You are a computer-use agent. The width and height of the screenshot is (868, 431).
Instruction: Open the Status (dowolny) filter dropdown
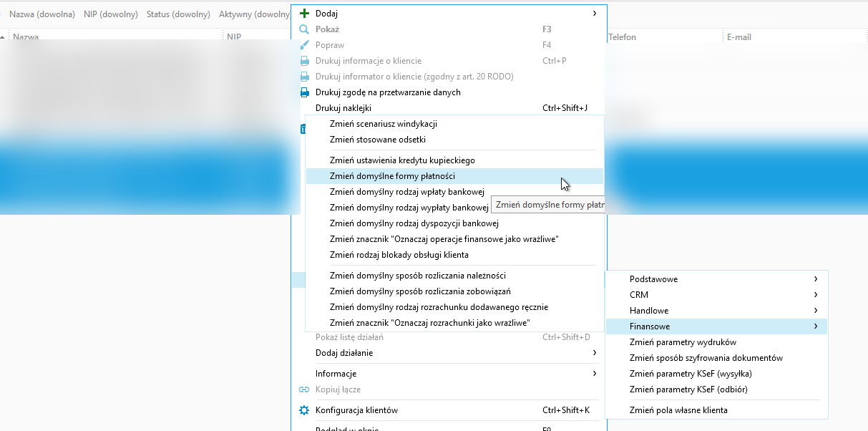point(178,14)
